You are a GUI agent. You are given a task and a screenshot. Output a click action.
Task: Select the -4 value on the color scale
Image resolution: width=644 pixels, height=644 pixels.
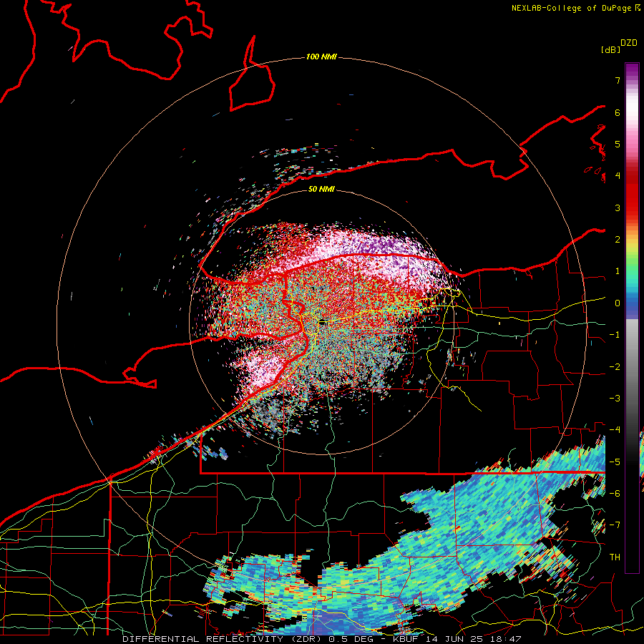615,430
